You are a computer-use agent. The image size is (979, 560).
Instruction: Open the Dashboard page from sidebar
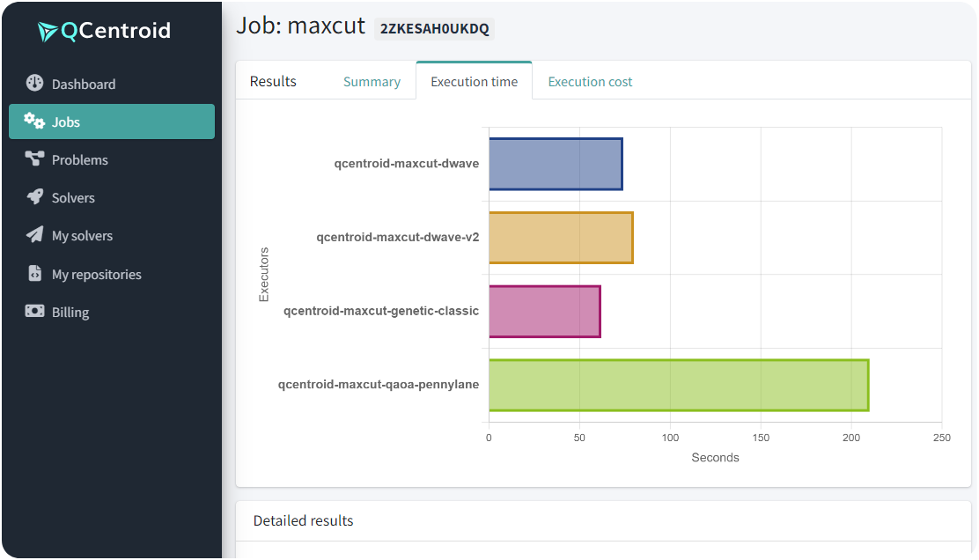click(84, 84)
